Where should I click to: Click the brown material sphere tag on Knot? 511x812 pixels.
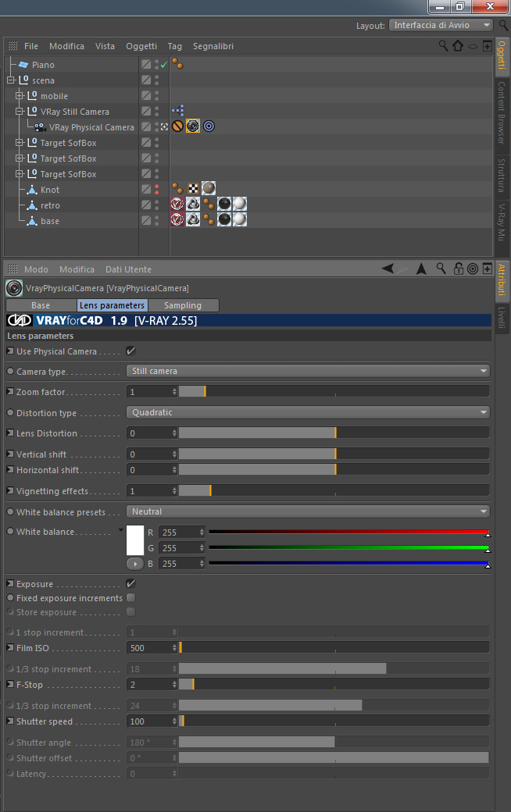[209, 188]
